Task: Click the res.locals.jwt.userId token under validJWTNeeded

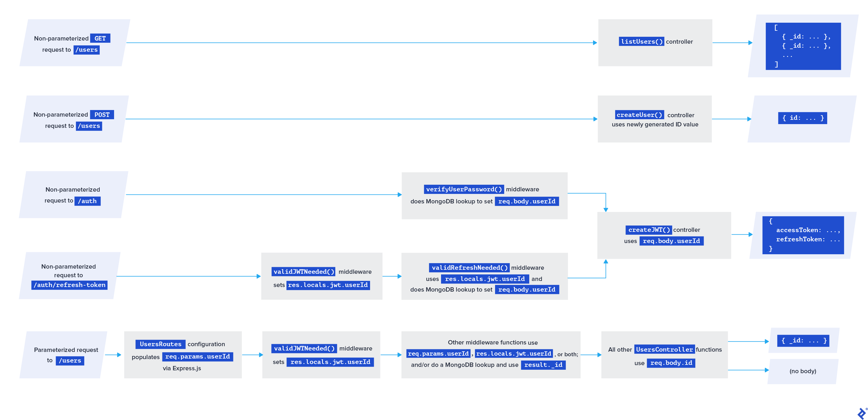Action: (328, 285)
